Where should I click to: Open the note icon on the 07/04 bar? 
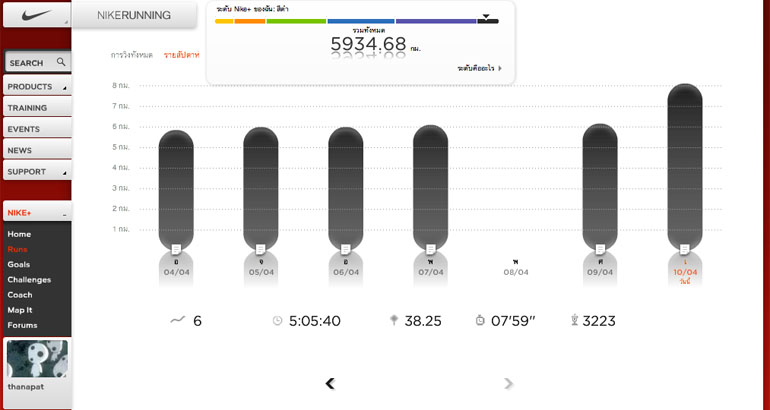[431, 248]
